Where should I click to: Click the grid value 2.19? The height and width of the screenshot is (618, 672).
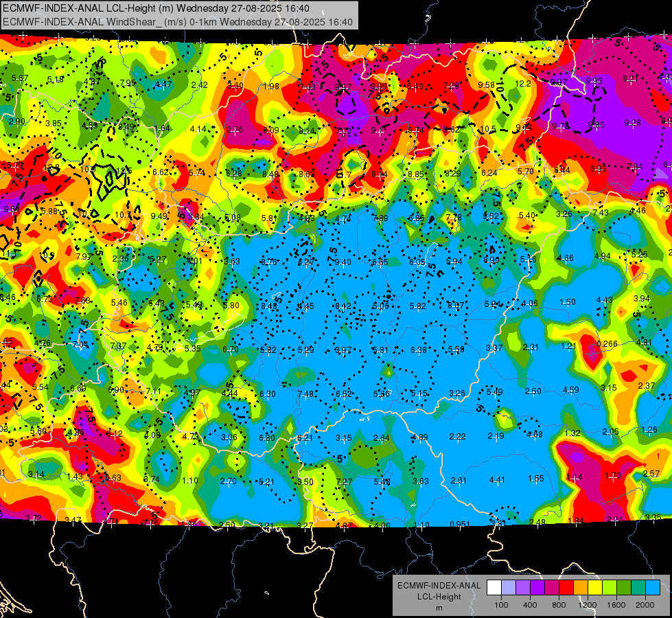tap(496, 436)
